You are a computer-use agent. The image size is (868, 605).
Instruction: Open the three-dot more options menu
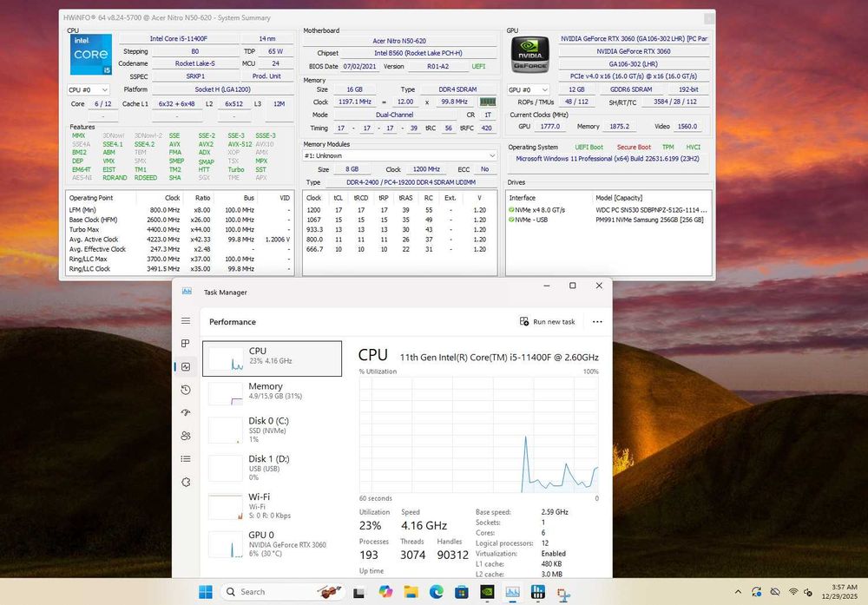pyautogui.click(x=597, y=322)
